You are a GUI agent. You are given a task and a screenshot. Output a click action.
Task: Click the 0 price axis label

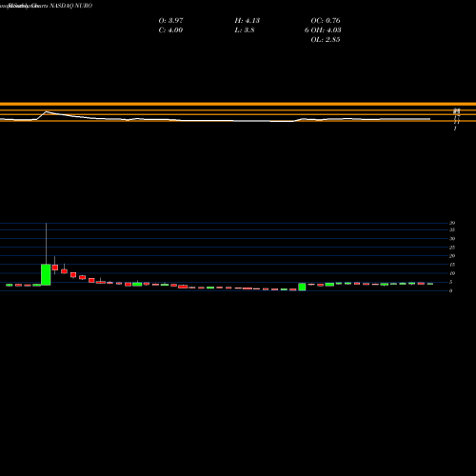[x=451, y=290]
